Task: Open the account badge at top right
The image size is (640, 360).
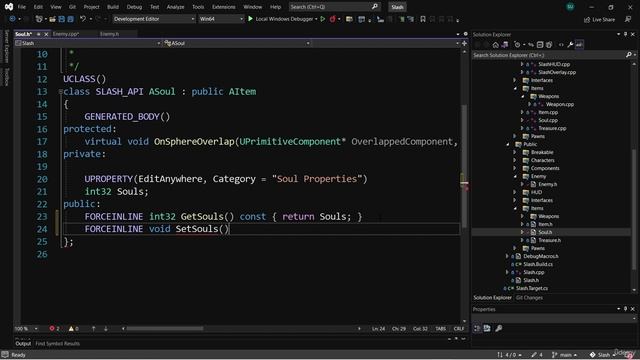Action: (x=570, y=7)
